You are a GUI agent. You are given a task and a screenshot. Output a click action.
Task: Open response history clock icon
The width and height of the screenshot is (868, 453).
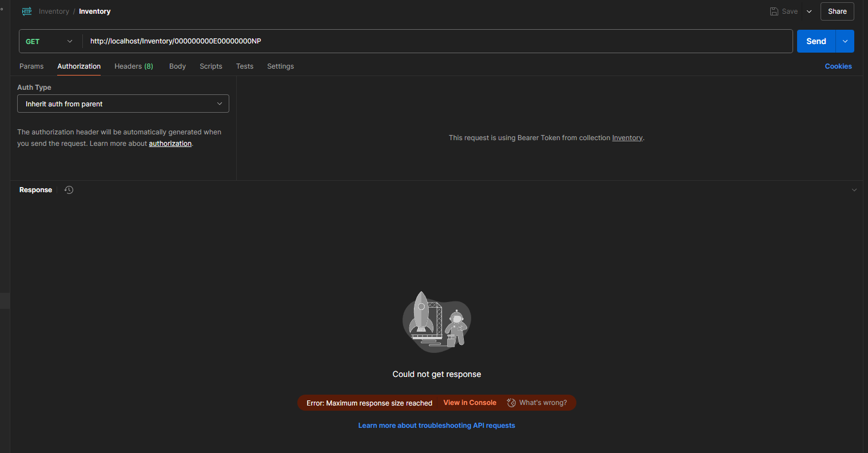[x=69, y=190]
